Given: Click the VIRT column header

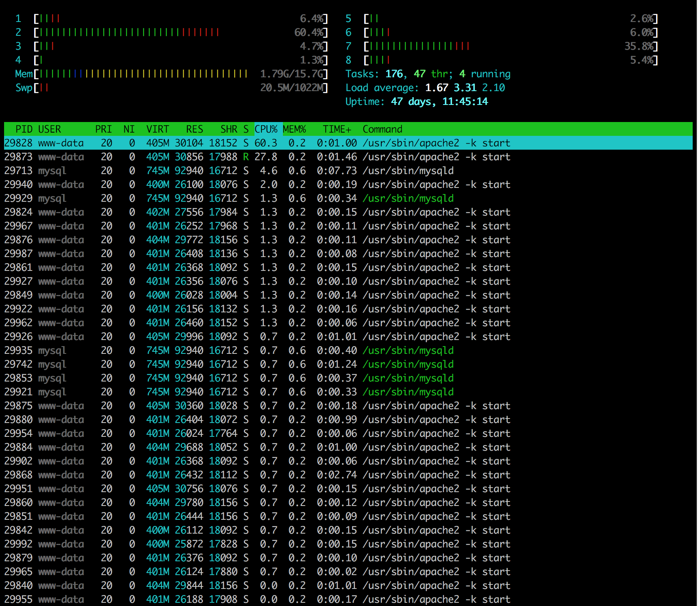Looking at the screenshot, I should (158, 129).
